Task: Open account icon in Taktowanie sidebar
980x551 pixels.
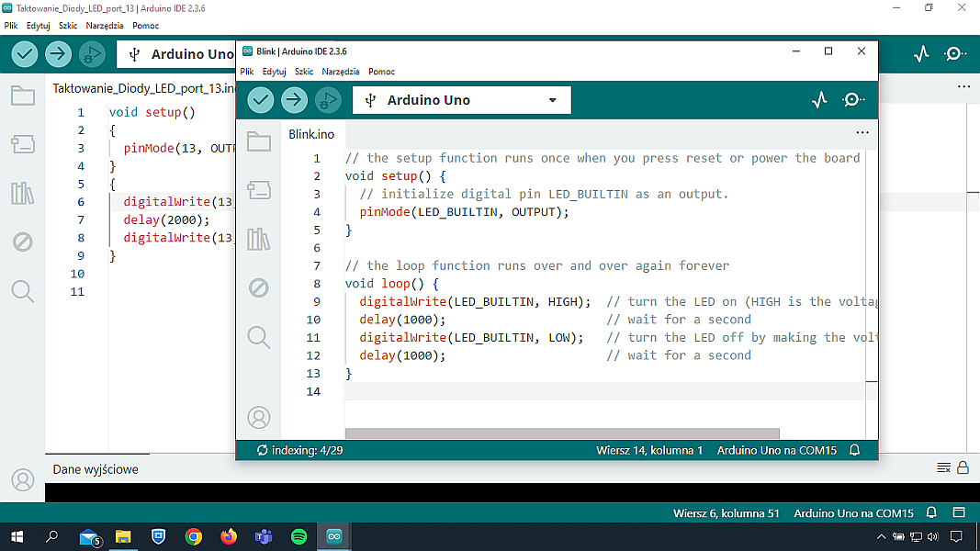Action: tap(23, 479)
